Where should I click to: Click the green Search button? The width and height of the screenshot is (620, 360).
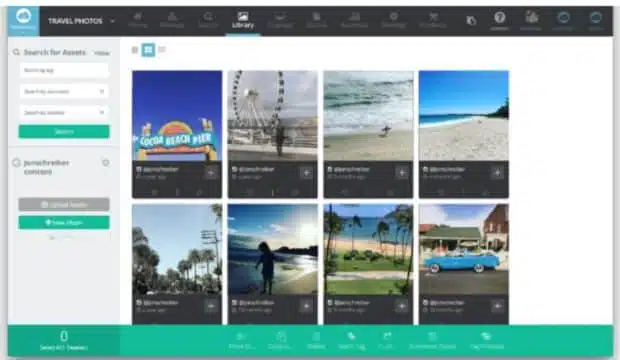(x=64, y=132)
